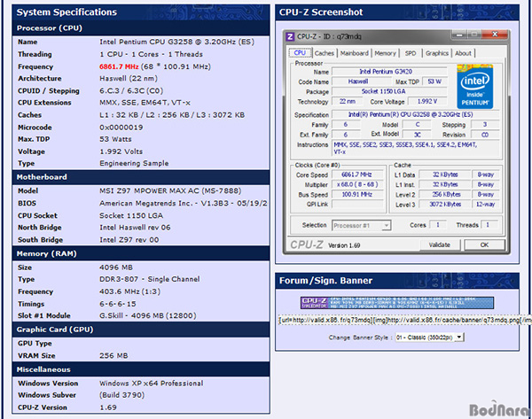This screenshot has height=419, width=532.
Task: Click the 1.992 Volts voltage value
Action: tap(121, 151)
